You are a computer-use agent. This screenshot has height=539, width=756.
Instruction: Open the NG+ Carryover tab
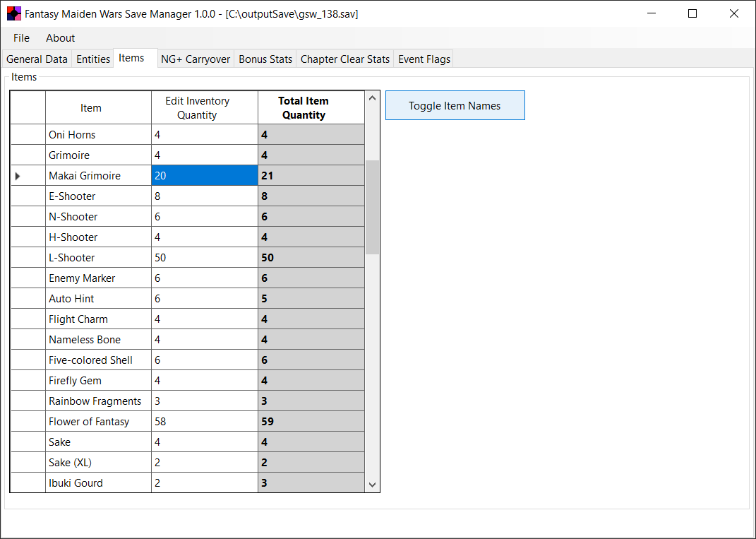[x=196, y=59]
